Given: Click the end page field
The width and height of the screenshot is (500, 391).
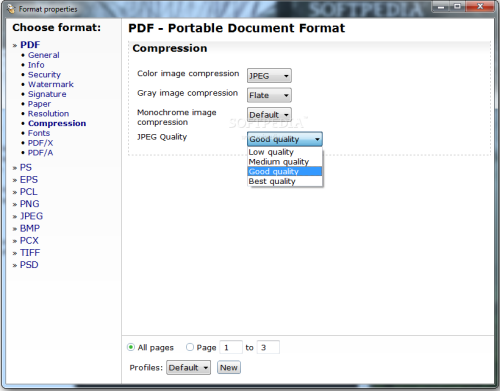Looking at the screenshot, I should pos(268,347).
